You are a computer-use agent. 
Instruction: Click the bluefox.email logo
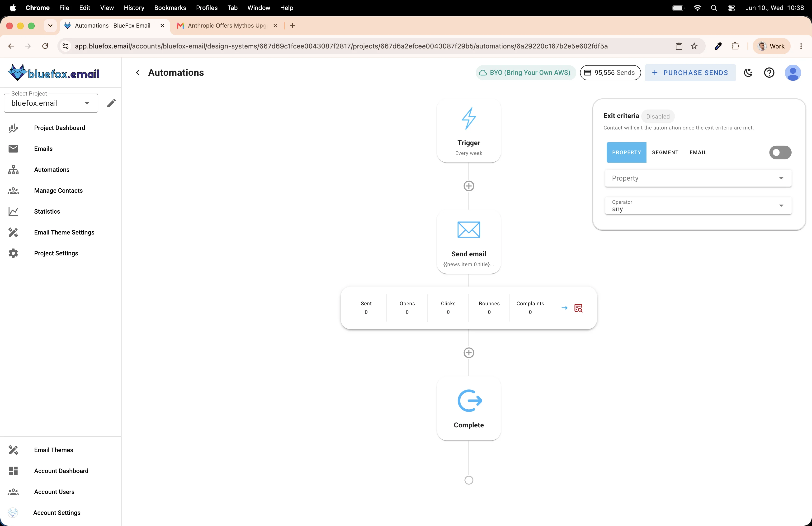click(x=54, y=72)
